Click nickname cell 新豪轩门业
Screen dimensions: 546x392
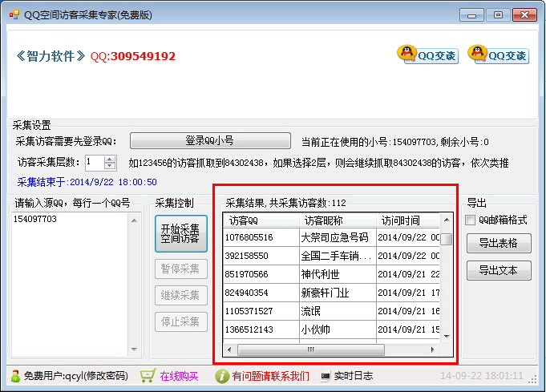coord(338,293)
